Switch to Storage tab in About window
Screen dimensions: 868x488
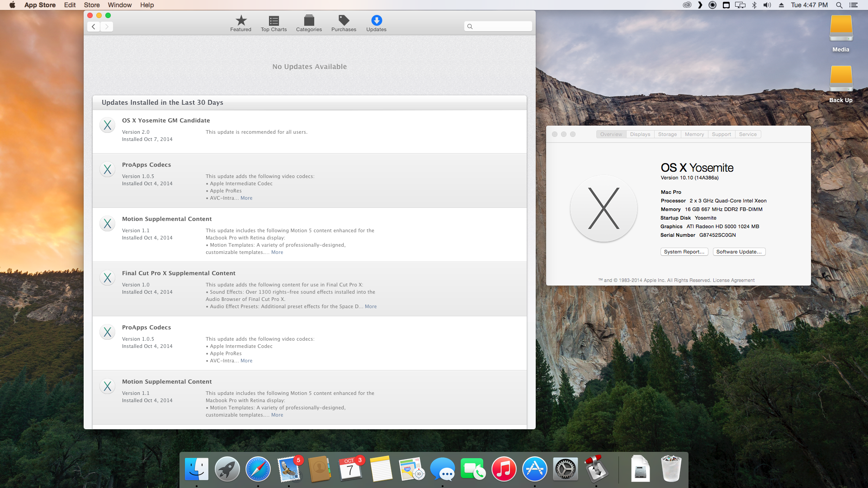667,134
